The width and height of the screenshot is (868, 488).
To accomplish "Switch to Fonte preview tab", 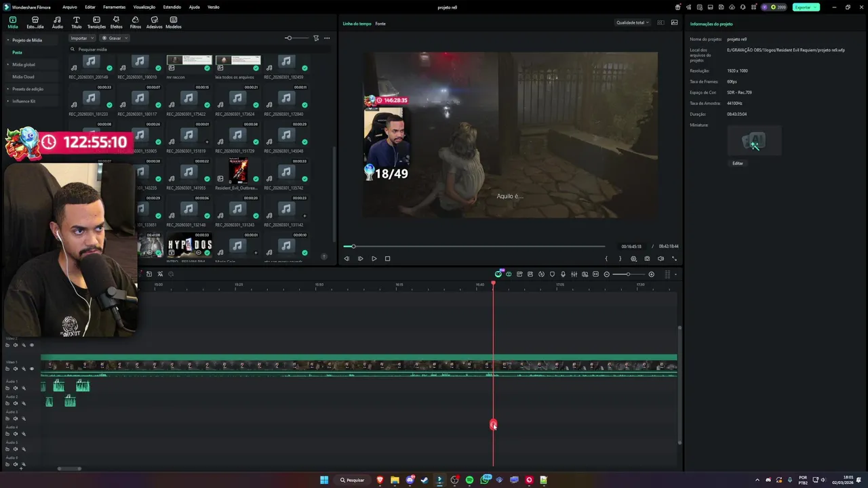I will point(380,24).
